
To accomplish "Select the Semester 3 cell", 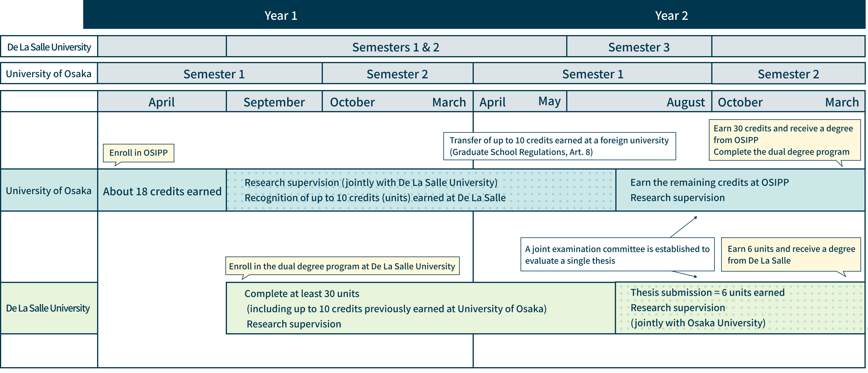I will (638, 47).
